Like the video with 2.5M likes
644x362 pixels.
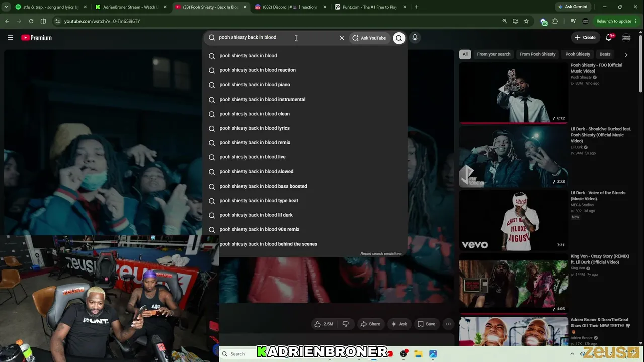tap(324, 324)
